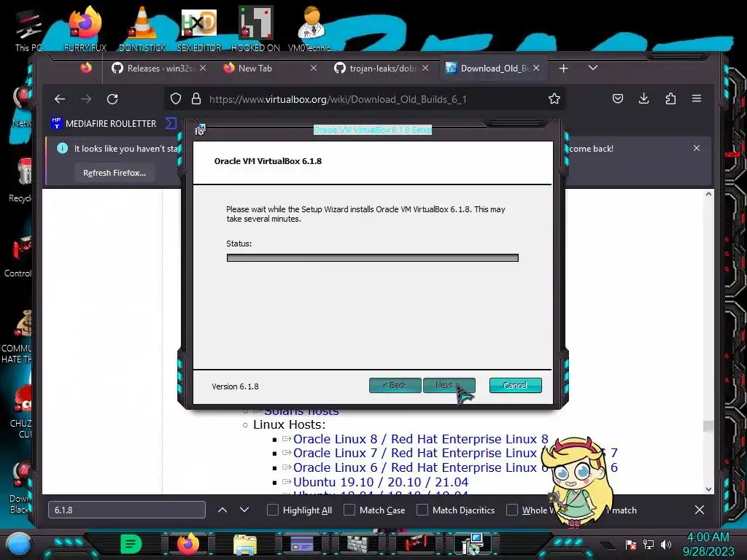Screen dimensions: 747x560
Task: Open the Pocket save icon
Action: pyautogui.click(x=618, y=98)
